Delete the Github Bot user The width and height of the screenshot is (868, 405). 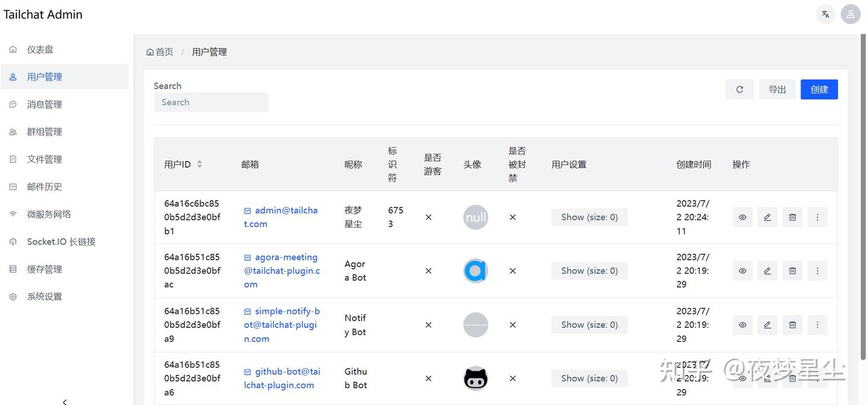[792, 378]
